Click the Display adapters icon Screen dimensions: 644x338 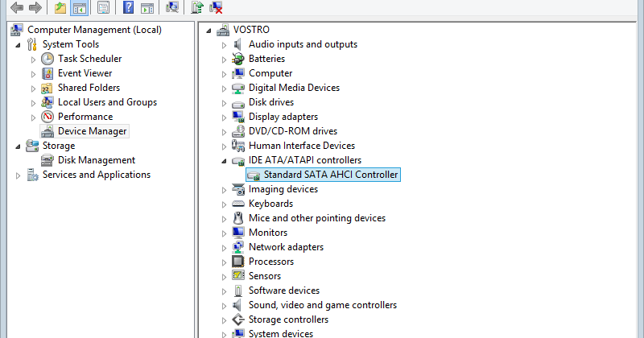point(237,117)
